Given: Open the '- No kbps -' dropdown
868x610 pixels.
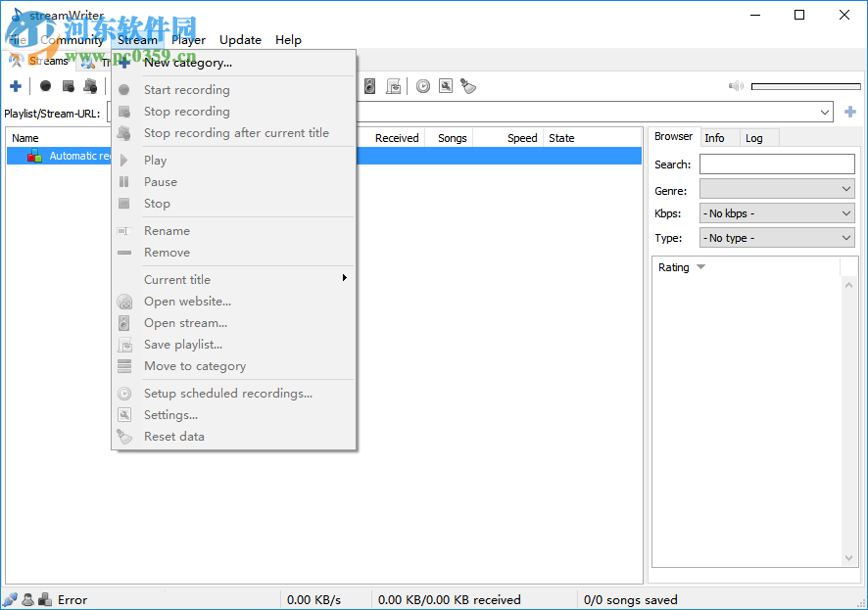Looking at the screenshot, I should [776, 212].
